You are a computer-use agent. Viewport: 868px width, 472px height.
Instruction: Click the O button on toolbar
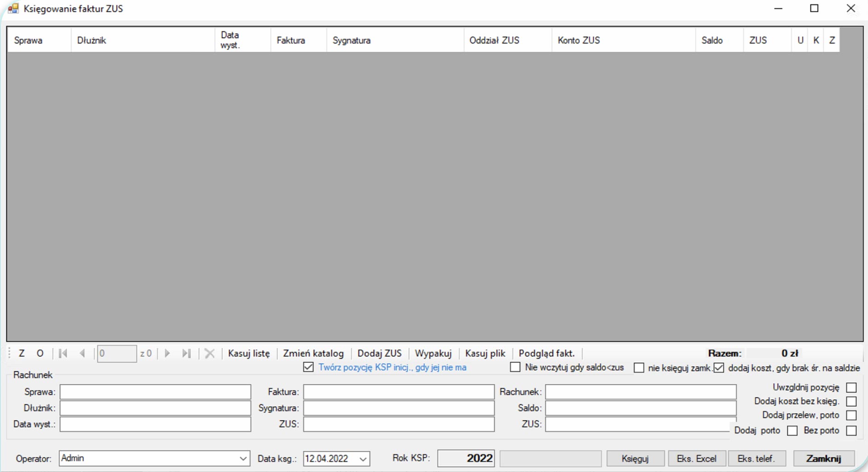40,353
